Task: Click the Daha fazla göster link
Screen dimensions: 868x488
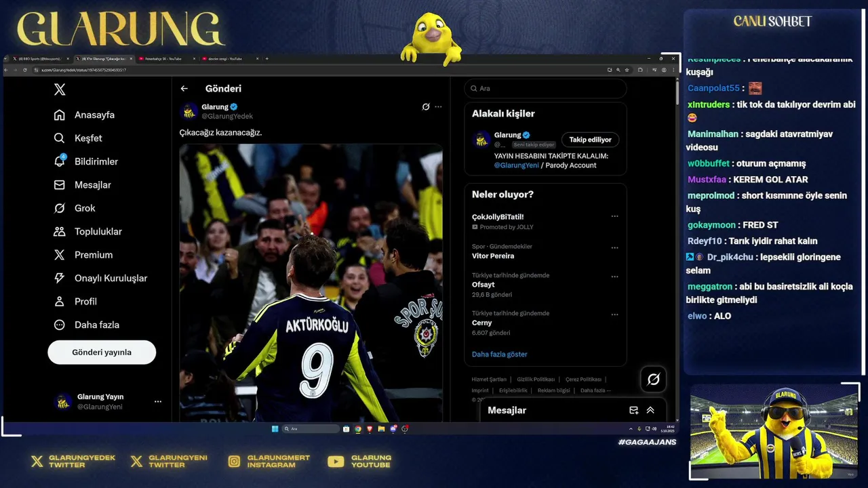Action: [500, 354]
